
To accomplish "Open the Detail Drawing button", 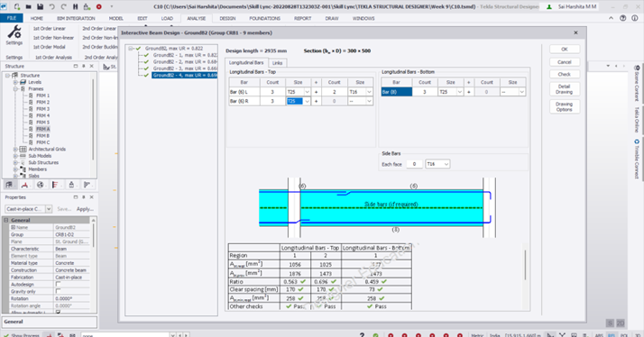I will 565,89.
